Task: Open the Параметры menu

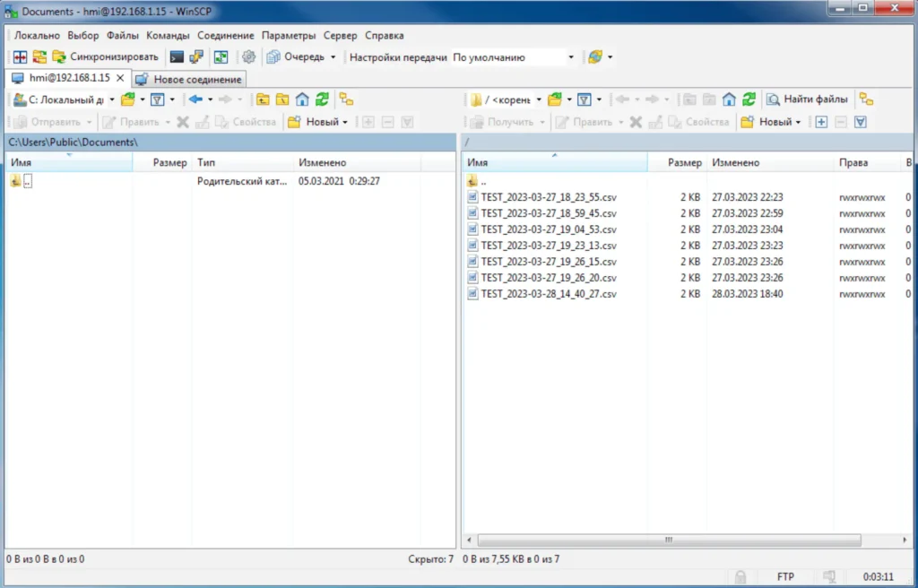Action: click(289, 35)
